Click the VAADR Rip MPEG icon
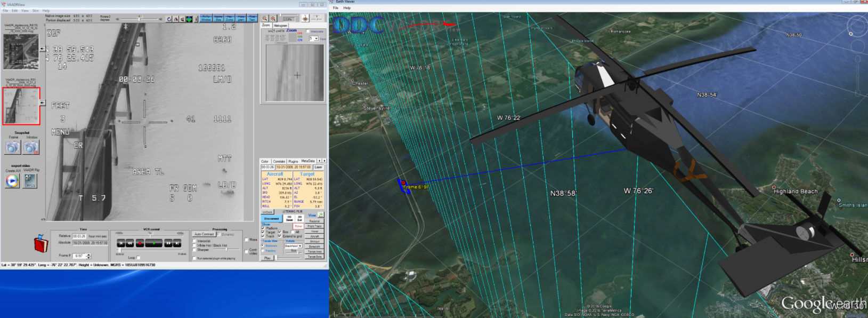 [30, 181]
